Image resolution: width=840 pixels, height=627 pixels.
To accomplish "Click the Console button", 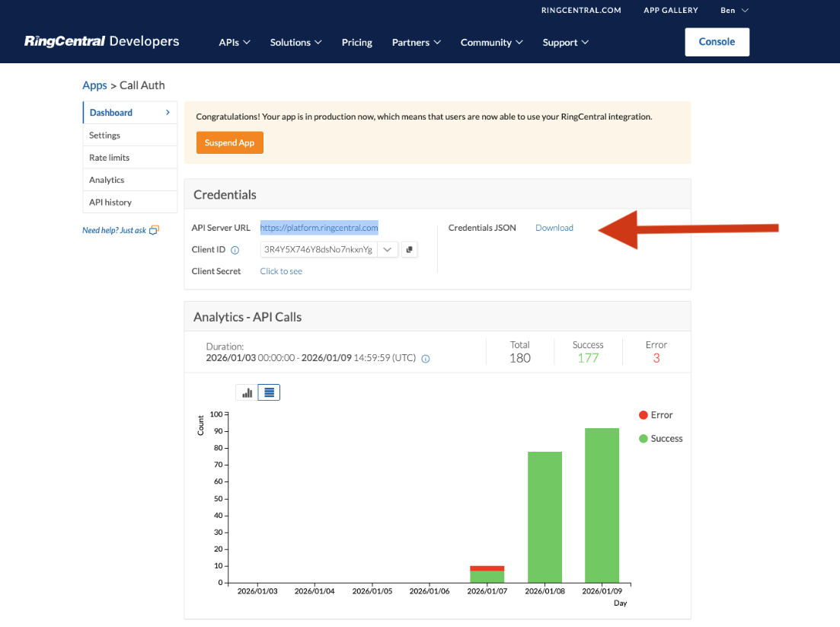I will tap(717, 42).
